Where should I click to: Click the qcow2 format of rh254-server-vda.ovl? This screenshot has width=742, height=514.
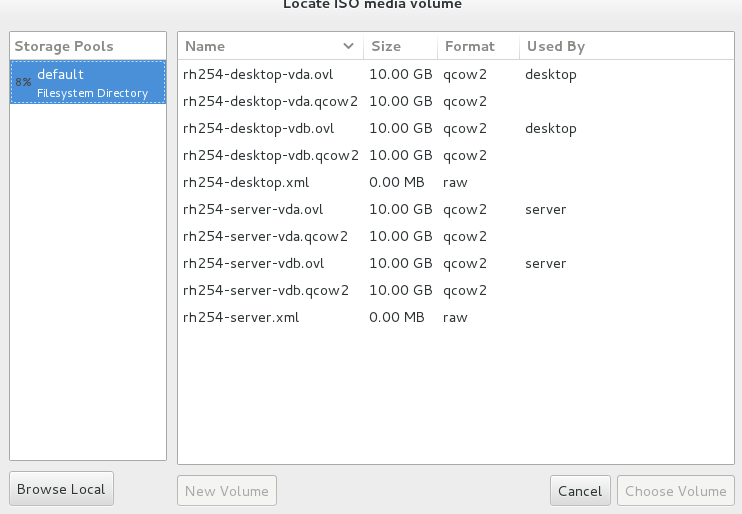pos(465,210)
